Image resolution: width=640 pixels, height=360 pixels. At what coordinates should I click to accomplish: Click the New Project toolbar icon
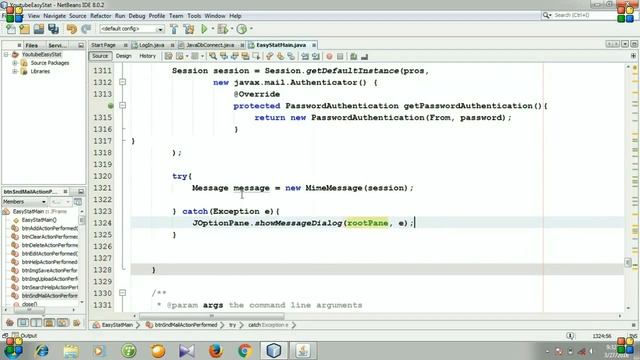click(24, 29)
